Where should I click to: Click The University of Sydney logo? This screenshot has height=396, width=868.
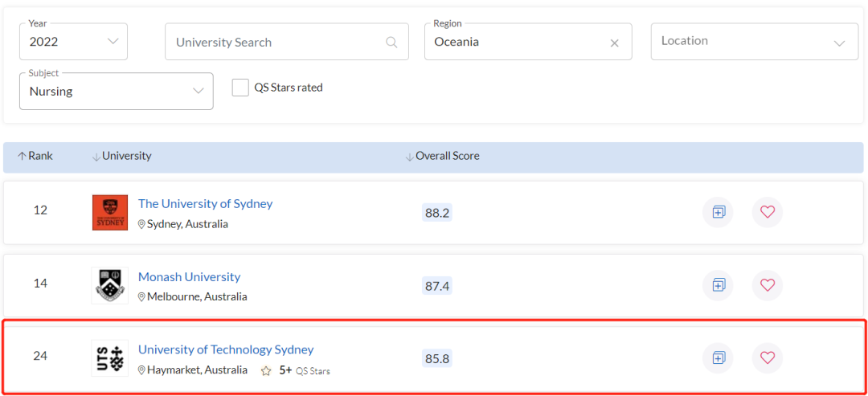pyautogui.click(x=109, y=212)
